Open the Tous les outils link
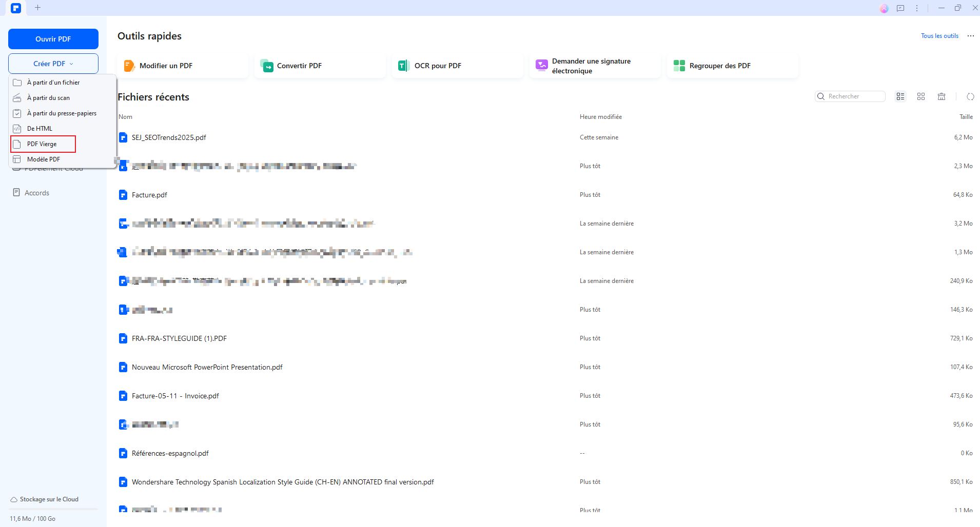The width and height of the screenshot is (980, 527). (939, 36)
